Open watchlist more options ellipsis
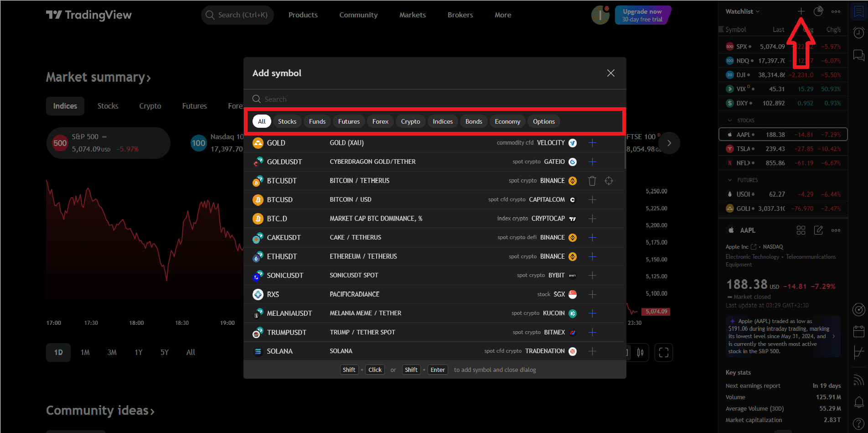 [836, 11]
